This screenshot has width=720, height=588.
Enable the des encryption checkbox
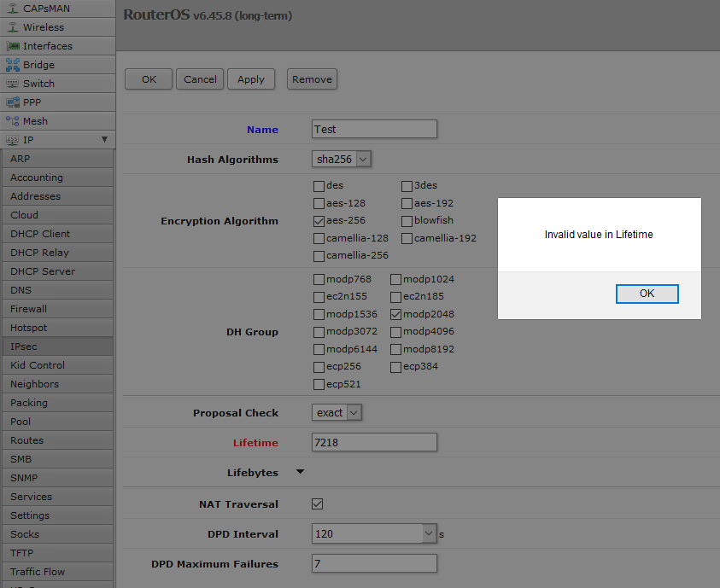[x=319, y=186]
